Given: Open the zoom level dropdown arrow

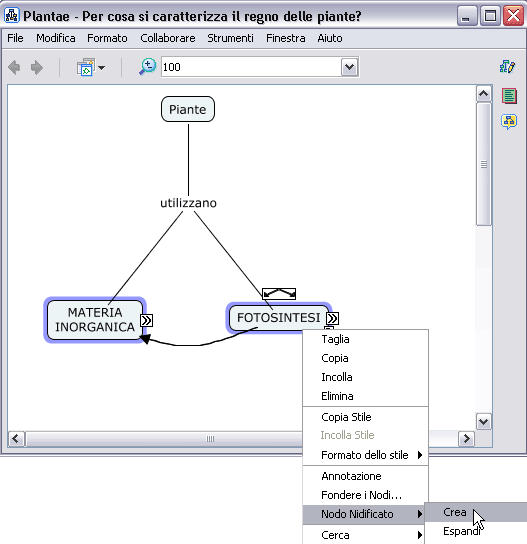Looking at the screenshot, I should click(349, 67).
